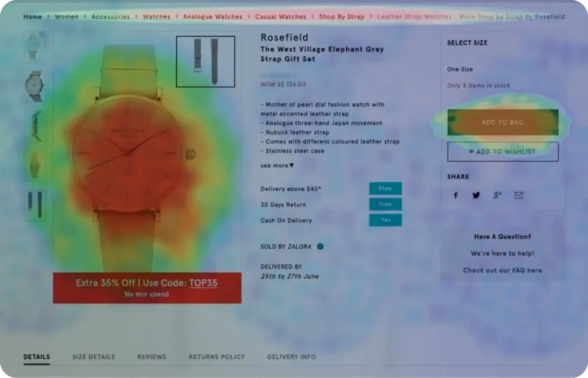Image resolution: width=588 pixels, height=378 pixels.
Task: Click the 'NOW S$ 136.00' price
Action: tap(283, 84)
